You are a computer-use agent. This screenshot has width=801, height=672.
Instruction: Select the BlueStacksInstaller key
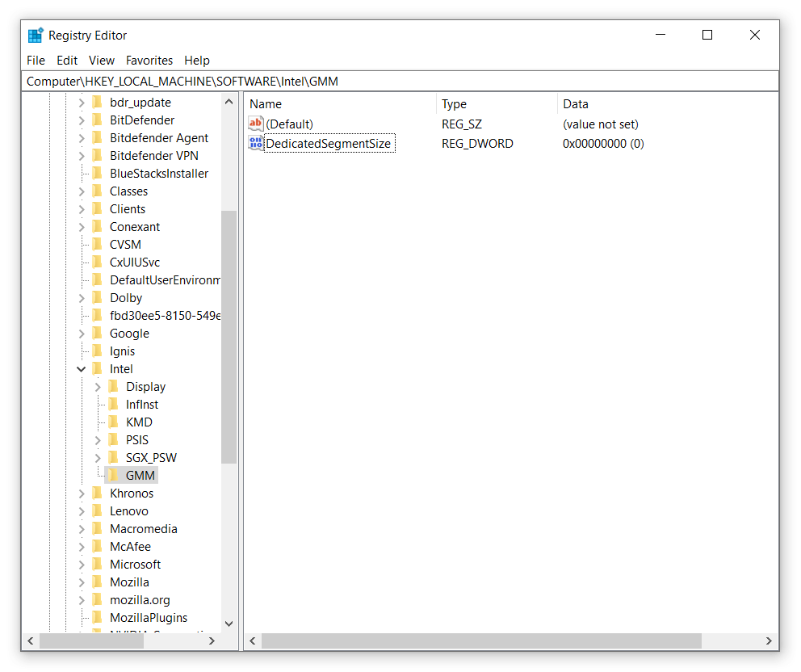coord(159,173)
